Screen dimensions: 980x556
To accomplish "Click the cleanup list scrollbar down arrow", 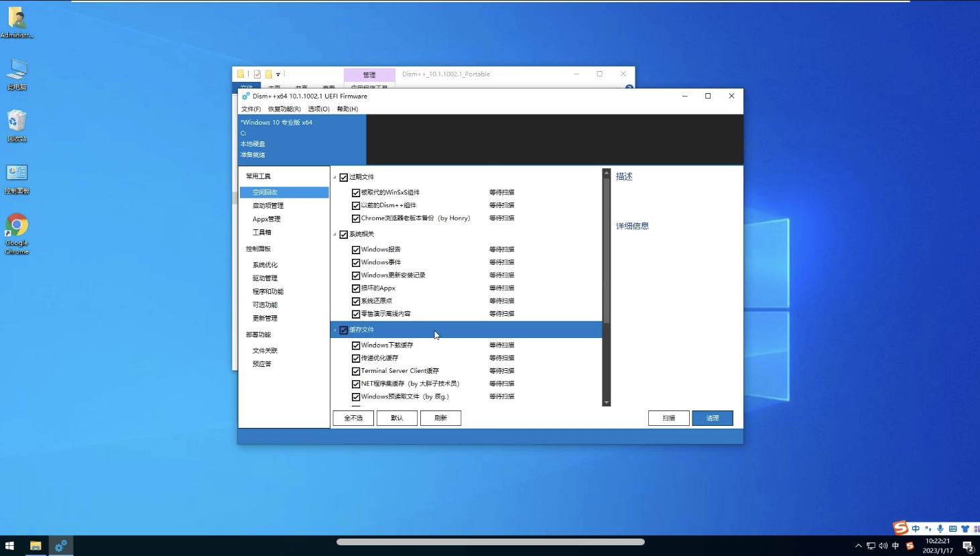I will pos(607,402).
